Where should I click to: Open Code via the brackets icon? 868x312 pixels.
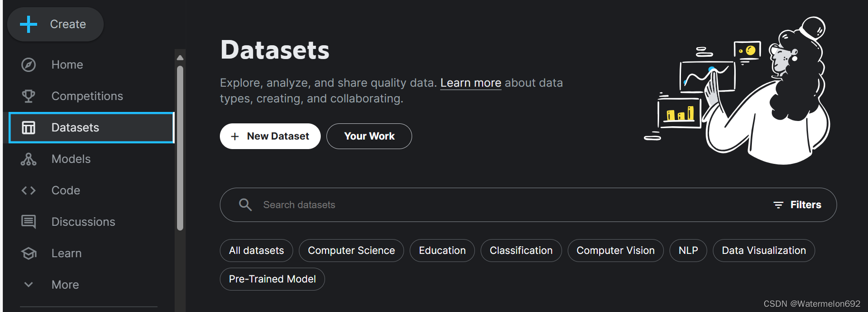[29, 190]
